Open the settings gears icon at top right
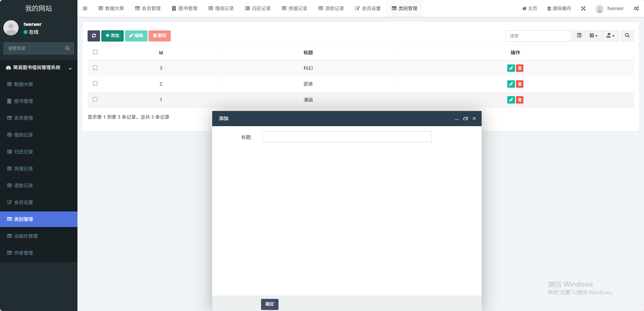The image size is (644, 311). click(636, 8)
